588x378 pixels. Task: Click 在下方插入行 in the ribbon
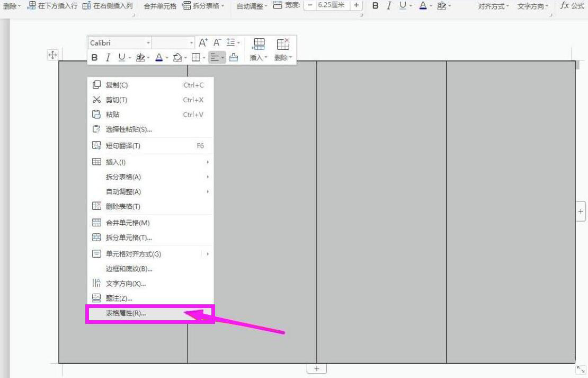(x=53, y=6)
